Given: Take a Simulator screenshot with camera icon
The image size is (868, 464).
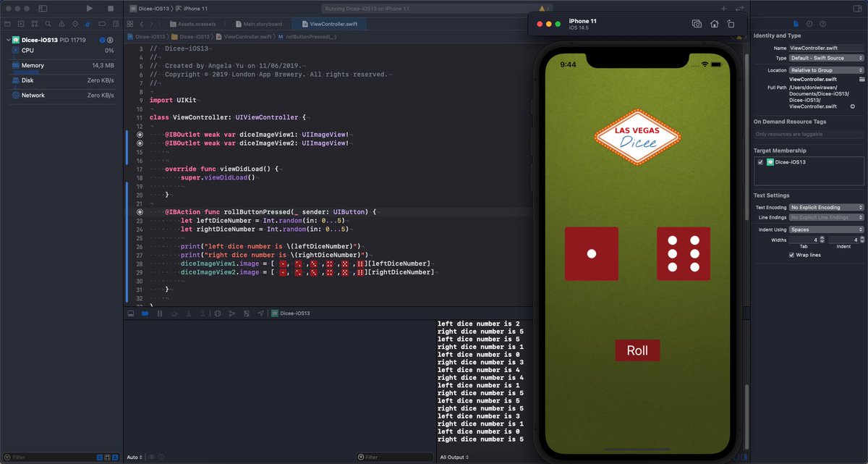Looking at the screenshot, I should pyautogui.click(x=697, y=24).
